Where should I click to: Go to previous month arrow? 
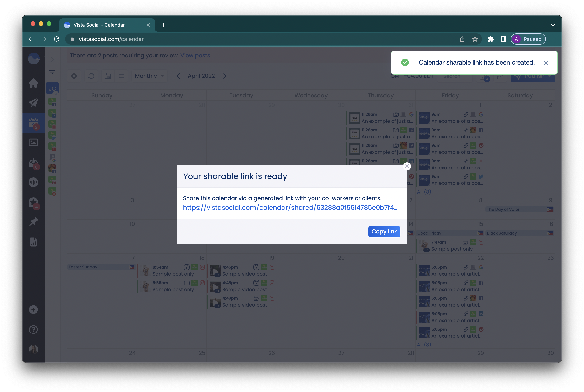(x=178, y=76)
